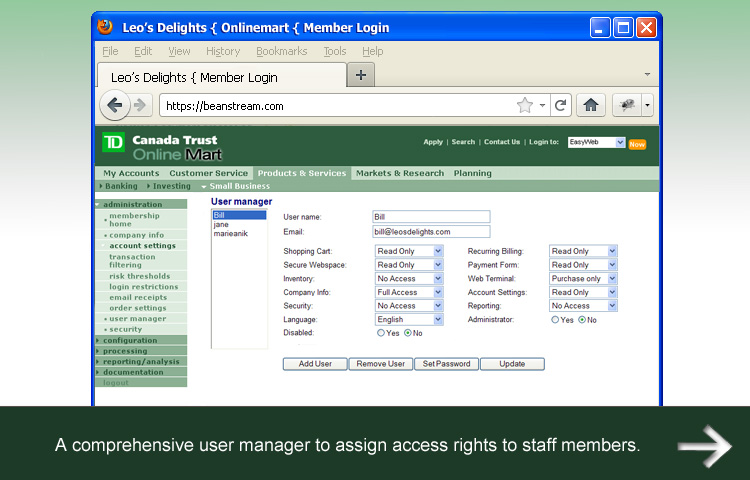Viewport: 750px width, 480px height.
Task: Bookmark page with the star icon
Action: point(525,105)
